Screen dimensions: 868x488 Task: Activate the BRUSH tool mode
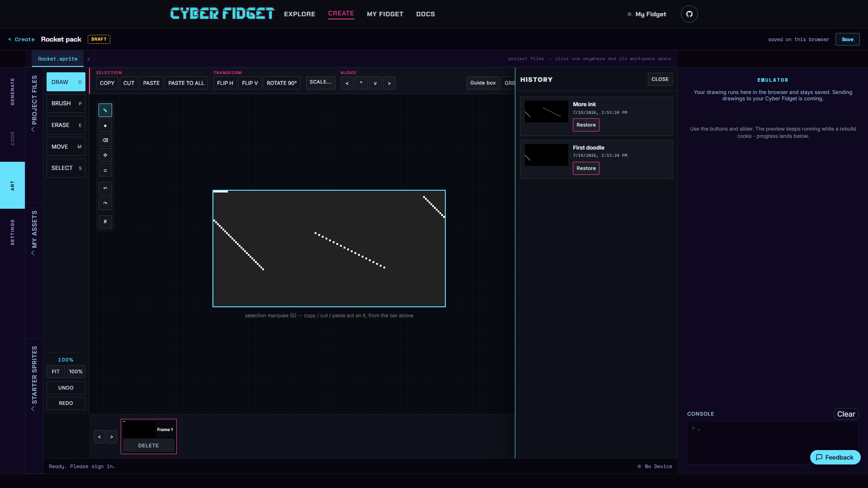click(66, 103)
